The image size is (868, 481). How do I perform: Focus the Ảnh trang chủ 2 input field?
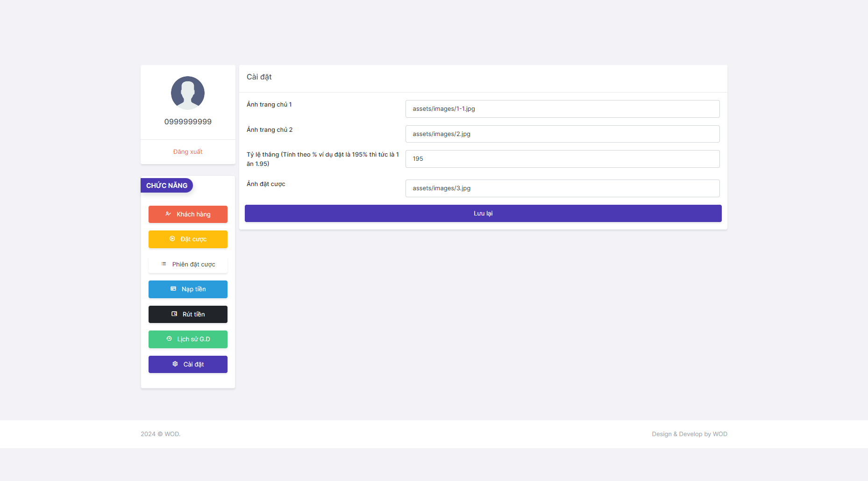pos(562,134)
